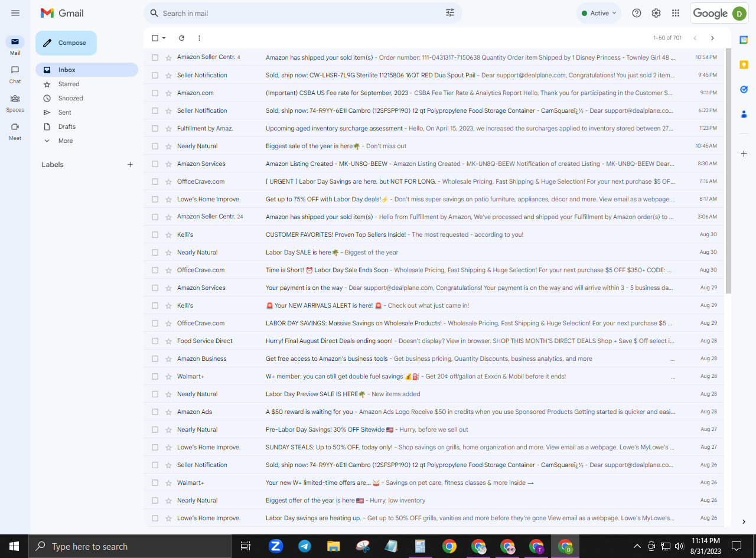This screenshot has width=756, height=558.
Task: Open the taskbar volume control
Action: 679,546
